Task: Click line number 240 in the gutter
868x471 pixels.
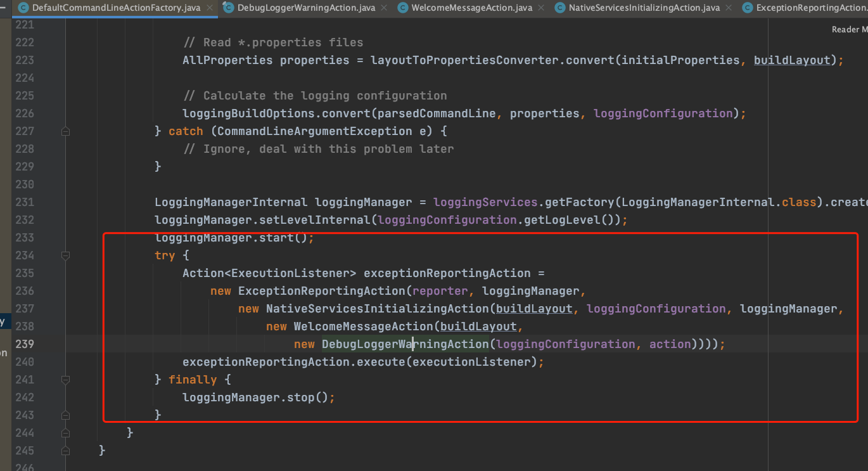Action: pos(23,362)
